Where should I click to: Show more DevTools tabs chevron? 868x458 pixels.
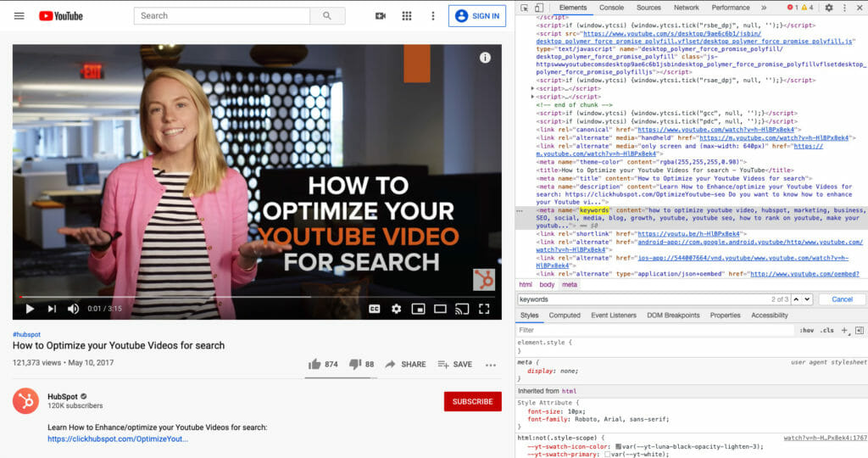(764, 8)
